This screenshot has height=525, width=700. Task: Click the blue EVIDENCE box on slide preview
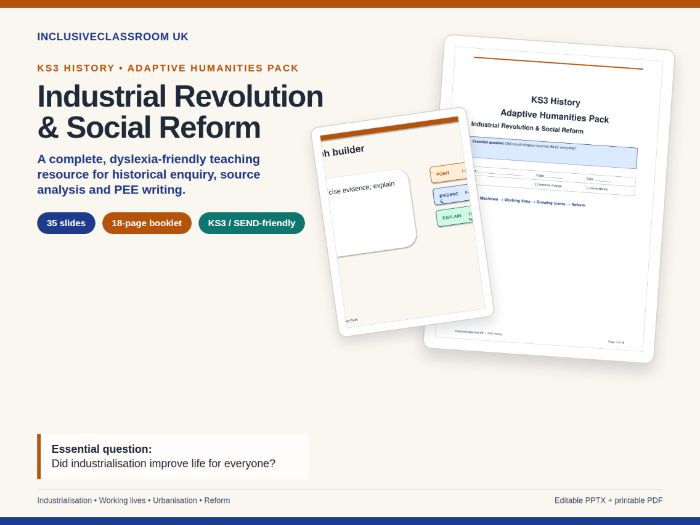point(451,195)
